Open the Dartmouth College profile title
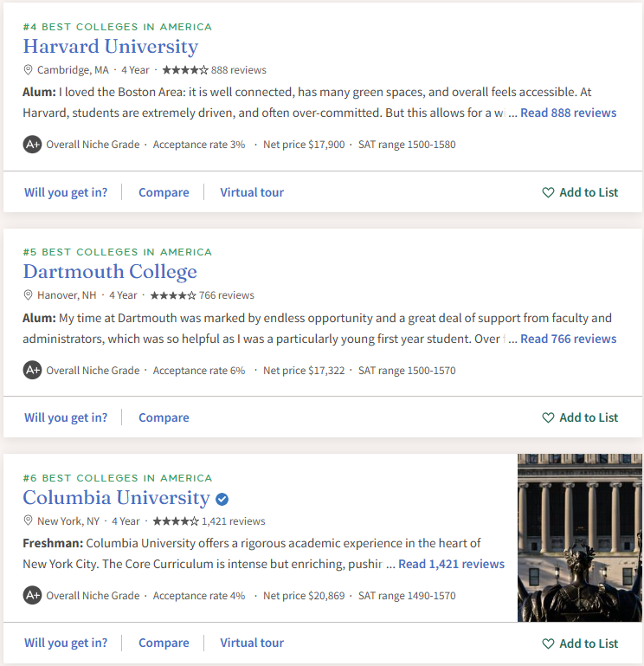Screen dimensions: 644x666 point(110,272)
